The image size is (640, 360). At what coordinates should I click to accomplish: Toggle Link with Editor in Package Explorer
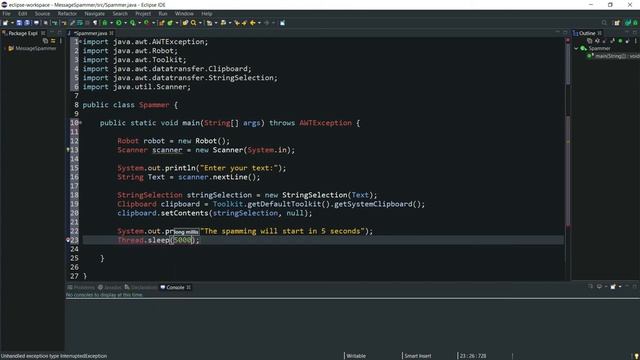tap(53, 41)
